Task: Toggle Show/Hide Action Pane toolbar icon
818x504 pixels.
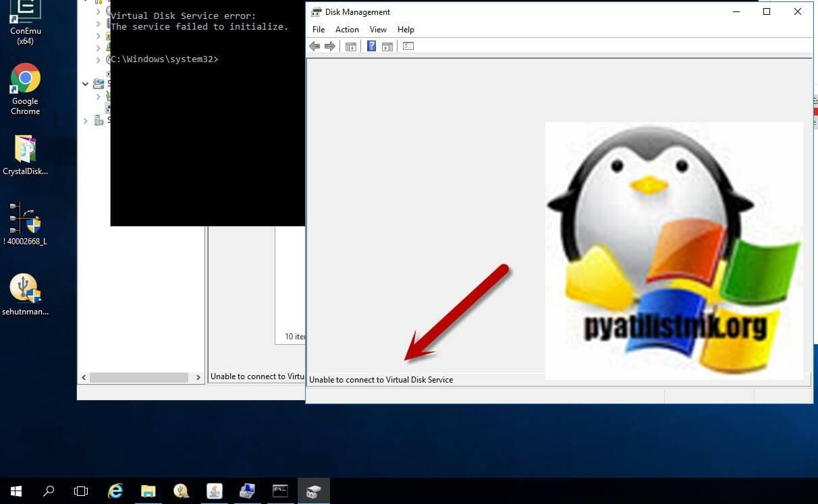Action: (x=387, y=47)
